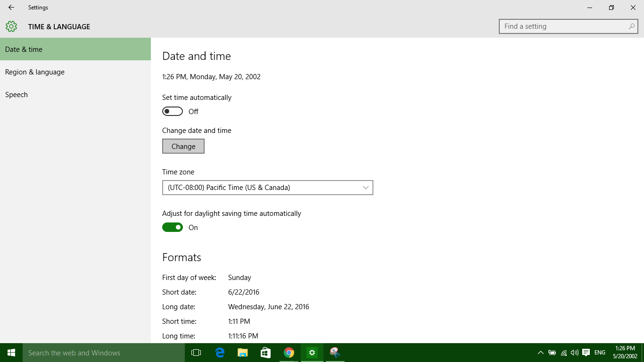Screen dimensions: 644x362
Task: Click the gear icon beside TIME & LANGUAGE
Action: pos(11,26)
